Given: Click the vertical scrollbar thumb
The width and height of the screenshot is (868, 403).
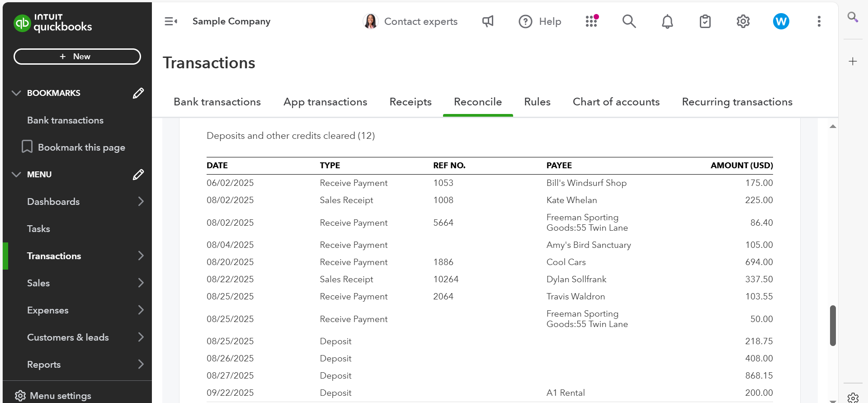Looking at the screenshot, I should coord(833,326).
